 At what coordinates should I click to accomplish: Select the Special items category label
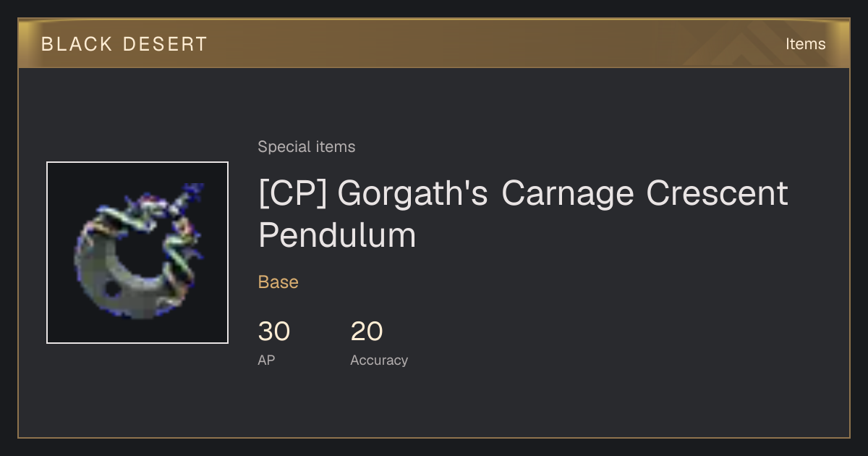click(307, 147)
